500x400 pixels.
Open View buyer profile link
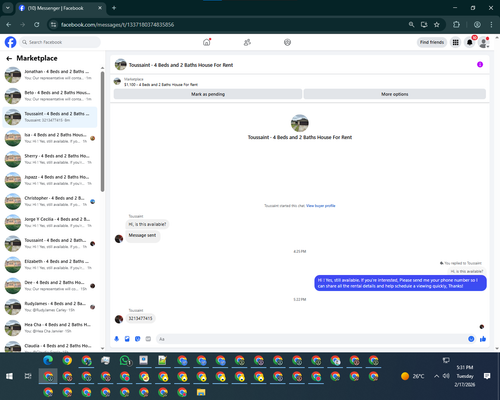321,206
